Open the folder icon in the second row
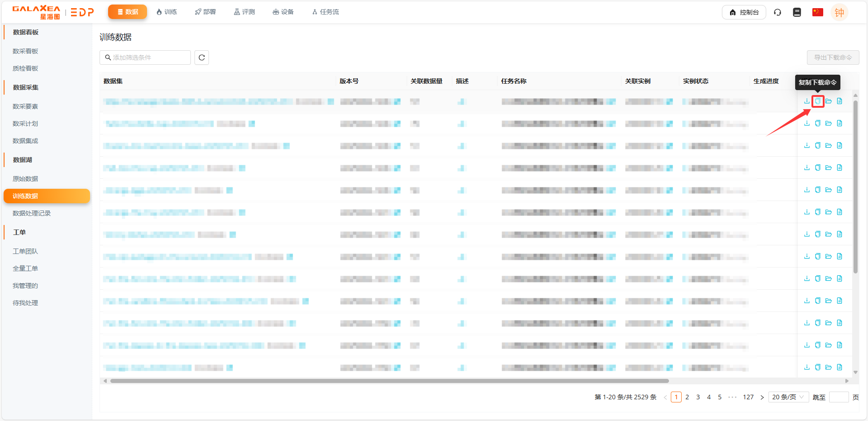Screen dimensions: 868x421 click(828, 123)
